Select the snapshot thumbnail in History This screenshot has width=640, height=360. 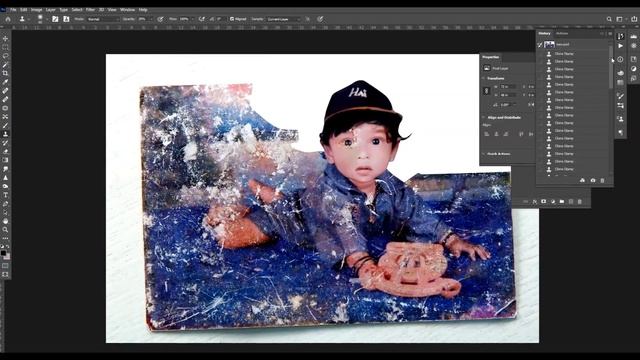tap(549, 44)
